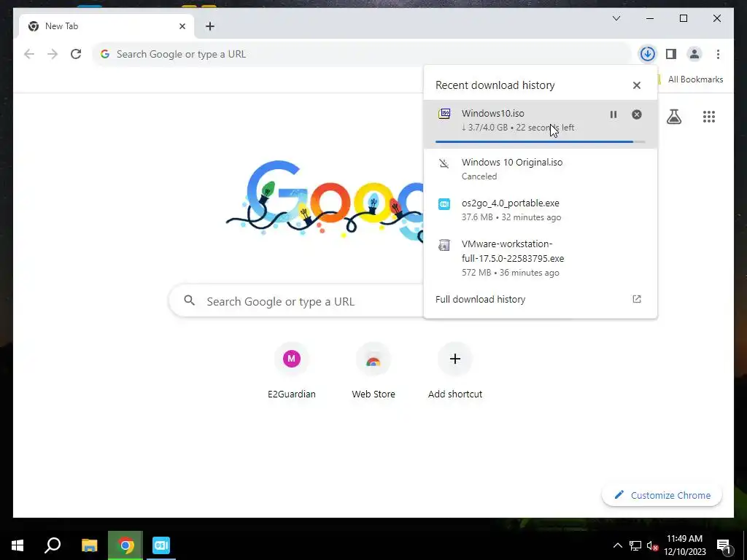Open the Chrome downloads toolbar icon
This screenshot has width=747, height=560.
(x=647, y=54)
